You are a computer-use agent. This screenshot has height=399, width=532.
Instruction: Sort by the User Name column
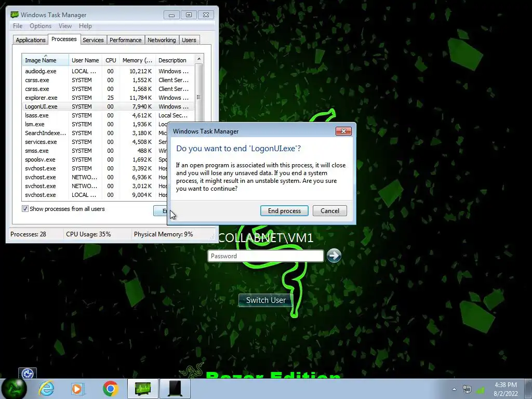click(x=85, y=60)
